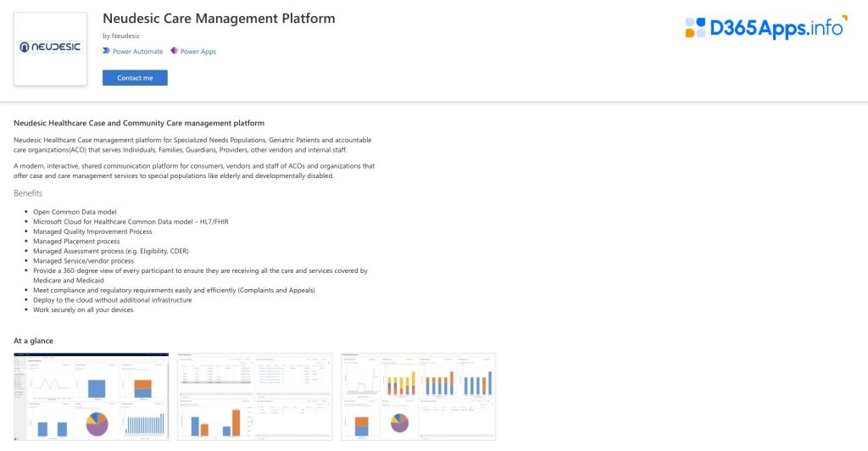Screen dimensions: 868x451
Task: Open the third screenshot with stacked bars
Action: point(419,397)
